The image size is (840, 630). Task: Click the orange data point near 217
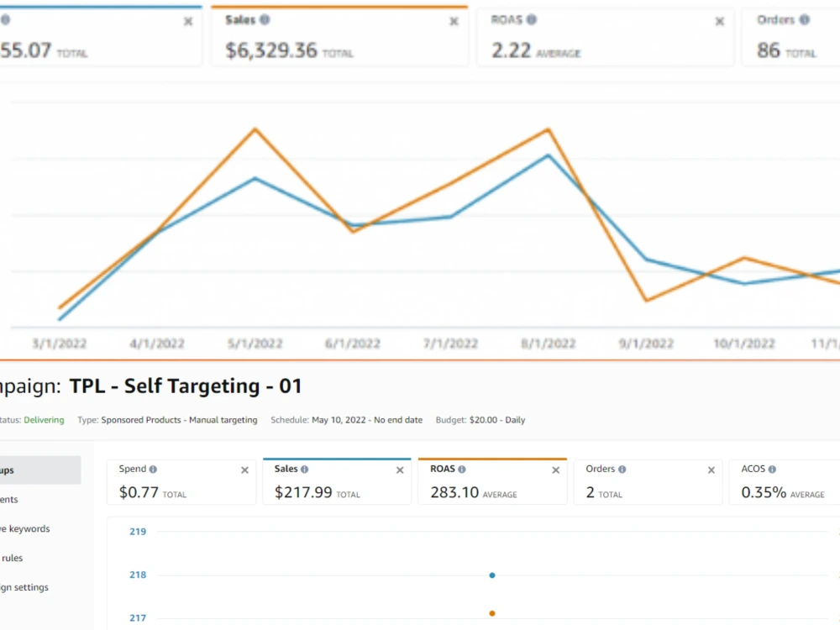click(x=492, y=613)
